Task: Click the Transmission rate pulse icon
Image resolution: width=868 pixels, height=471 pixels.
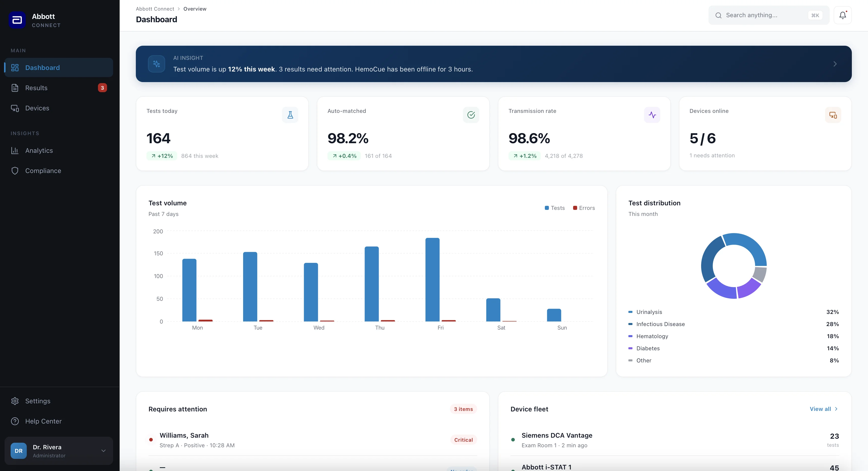Action: (x=652, y=115)
